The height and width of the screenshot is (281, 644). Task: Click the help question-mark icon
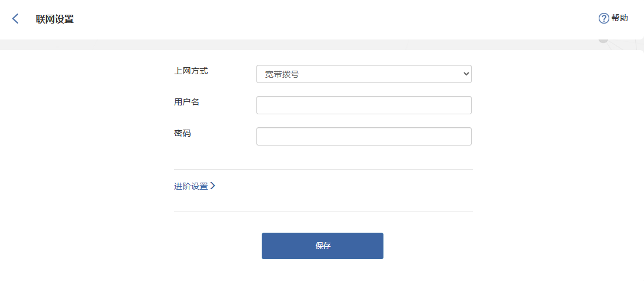(604, 18)
